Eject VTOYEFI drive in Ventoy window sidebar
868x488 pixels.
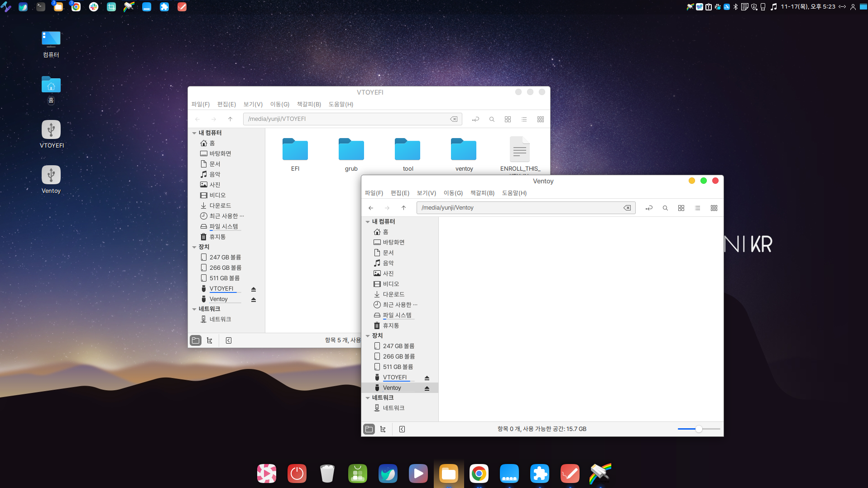point(427,378)
